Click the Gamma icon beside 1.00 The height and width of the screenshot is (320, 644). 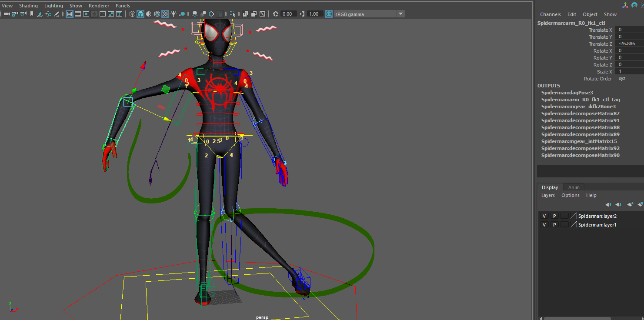301,14
